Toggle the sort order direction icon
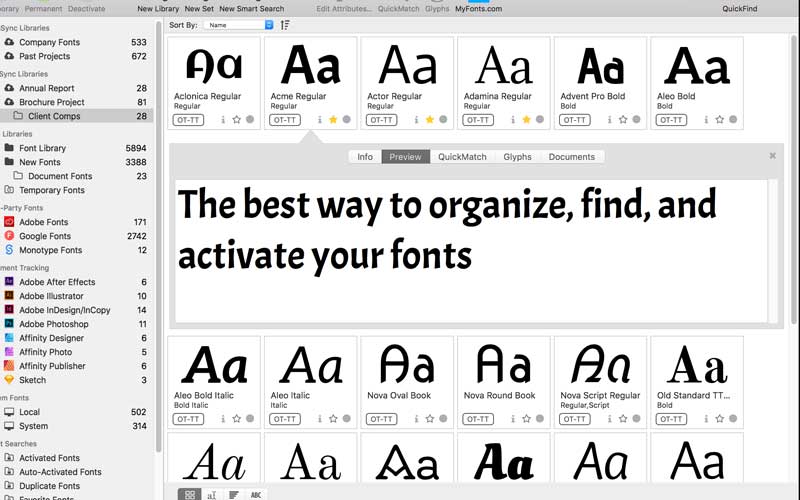800x500 pixels. click(285, 25)
